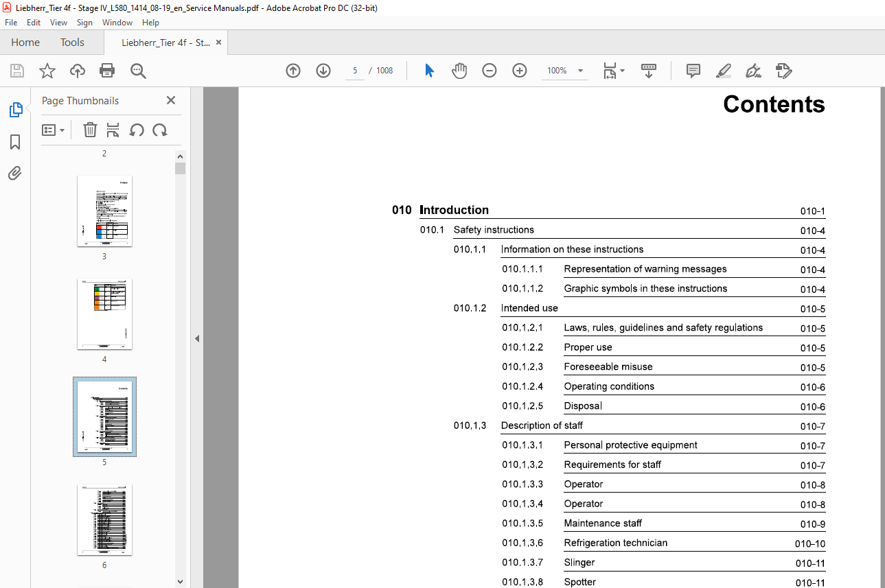The image size is (885, 588).
Task: Print the document with printer icon
Action: (x=107, y=71)
